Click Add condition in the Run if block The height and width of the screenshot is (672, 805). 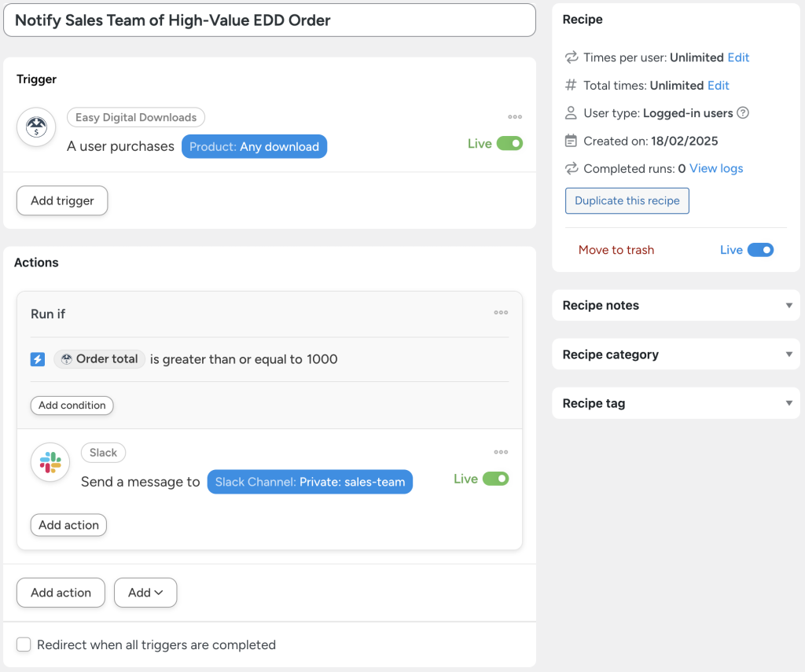click(72, 405)
